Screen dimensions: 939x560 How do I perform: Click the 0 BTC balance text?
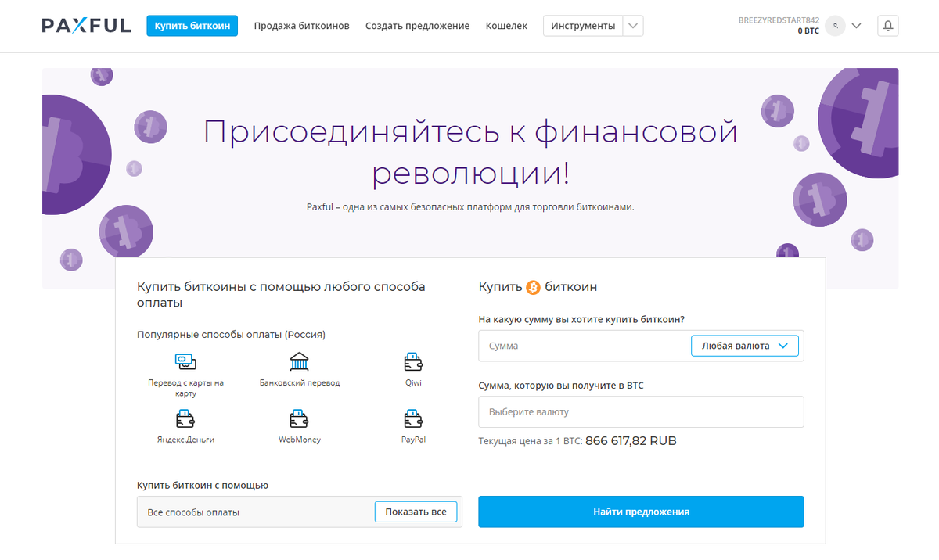point(808,31)
